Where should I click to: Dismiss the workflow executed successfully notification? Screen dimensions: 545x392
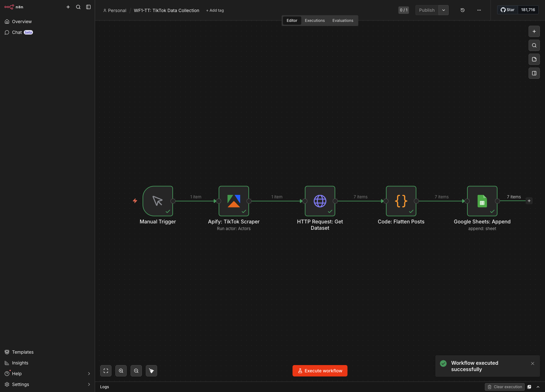[x=533, y=363]
